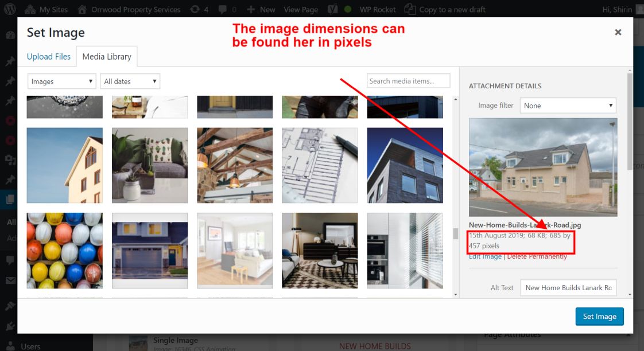This screenshot has height=351, width=644.
Task: Click the Copy to a new draft icon
Action: (x=410, y=9)
